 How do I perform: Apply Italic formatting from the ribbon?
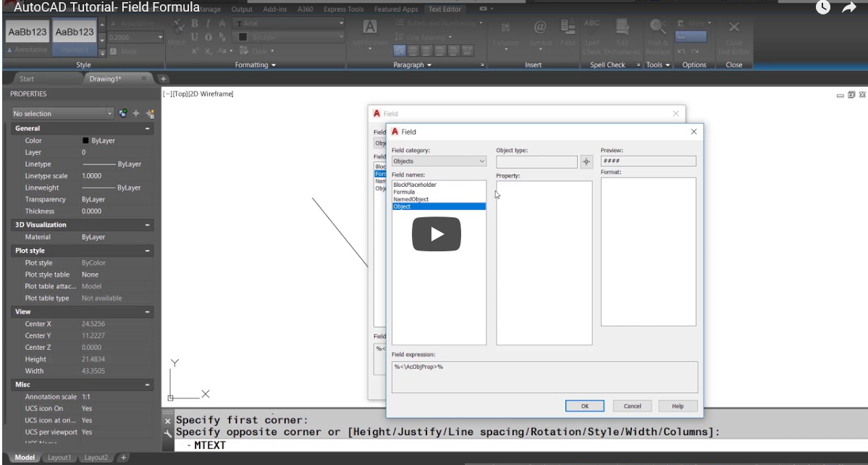208,22
